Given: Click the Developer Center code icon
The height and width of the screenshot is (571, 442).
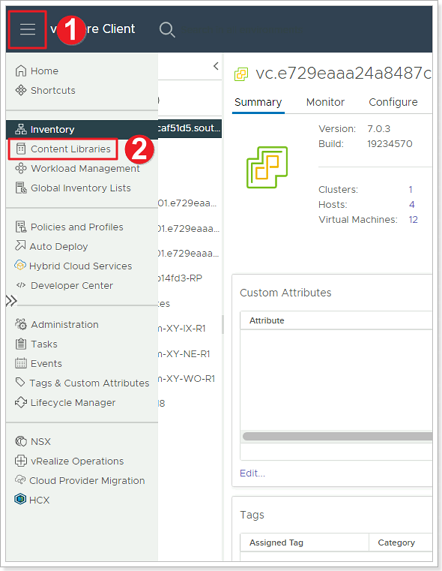Looking at the screenshot, I should point(21,285).
